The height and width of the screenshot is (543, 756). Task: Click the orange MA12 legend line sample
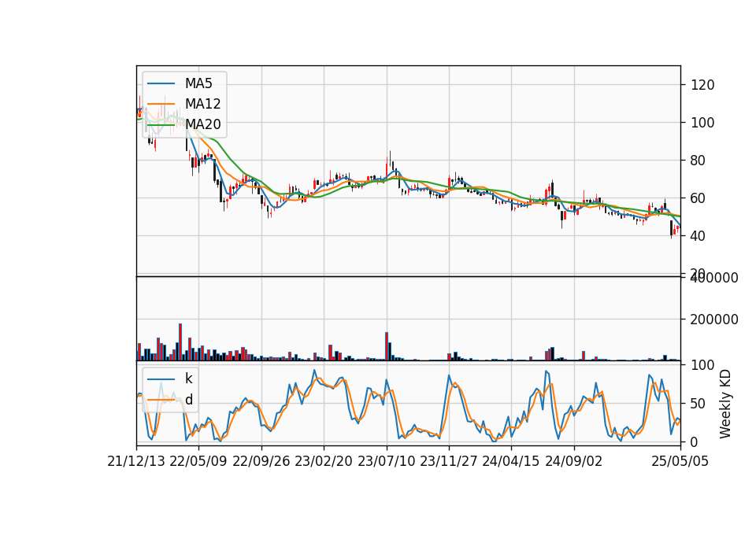tap(161, 104)
